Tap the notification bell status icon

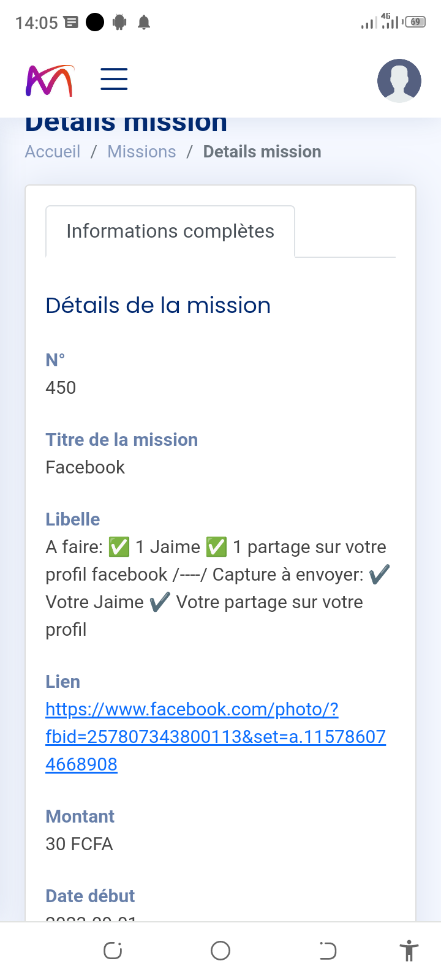click(x=144, y=23)
